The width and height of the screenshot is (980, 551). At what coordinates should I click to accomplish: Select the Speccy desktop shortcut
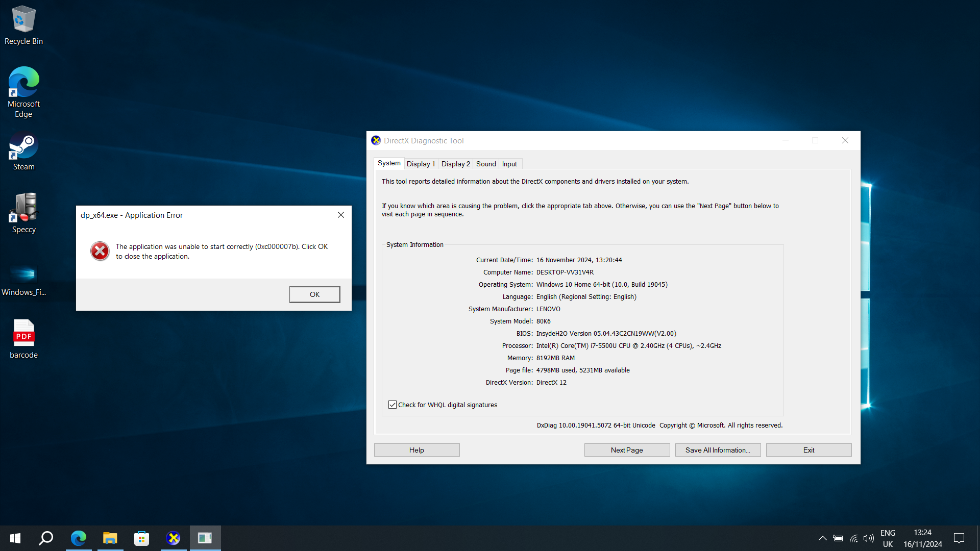pos(23,214)
